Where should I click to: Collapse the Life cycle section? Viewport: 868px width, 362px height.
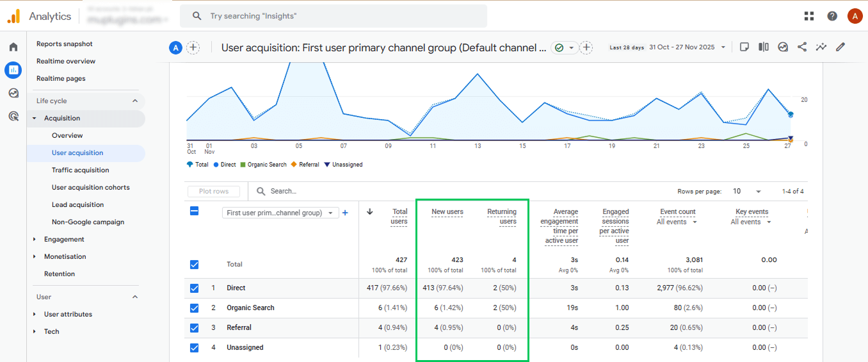coord(134,101)
